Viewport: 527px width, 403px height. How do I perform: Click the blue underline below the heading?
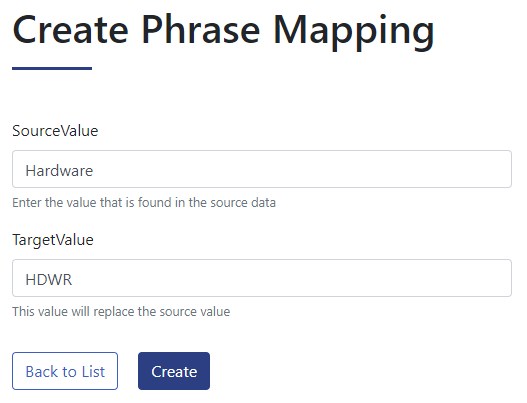52,69
